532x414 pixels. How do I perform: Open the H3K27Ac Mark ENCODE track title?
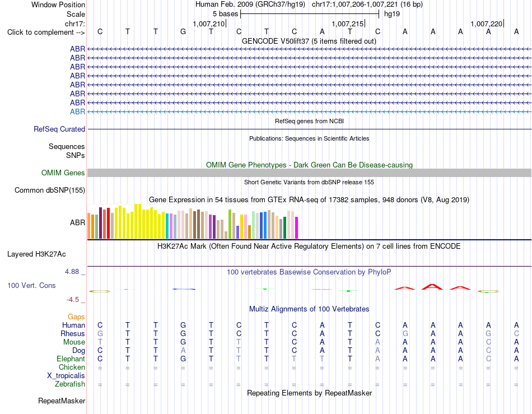coord(309,246)
